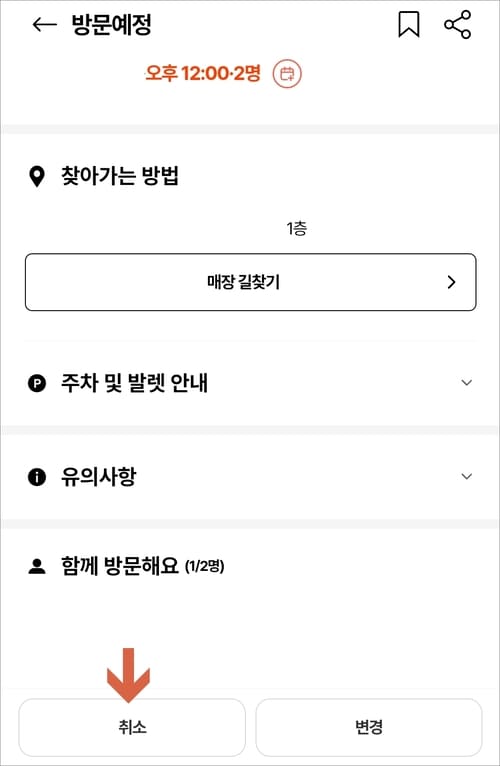
Task: Tap the 방문예정 page title
Action: (111, 24)
